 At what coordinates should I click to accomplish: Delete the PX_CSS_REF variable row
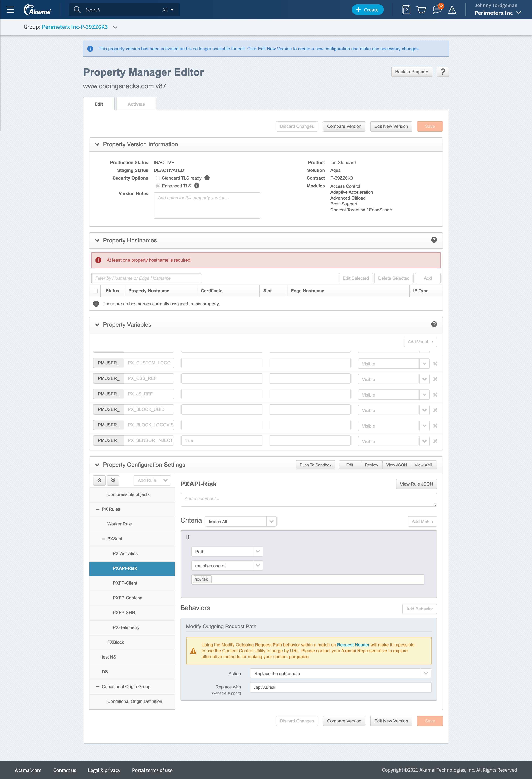pos(435,379)
